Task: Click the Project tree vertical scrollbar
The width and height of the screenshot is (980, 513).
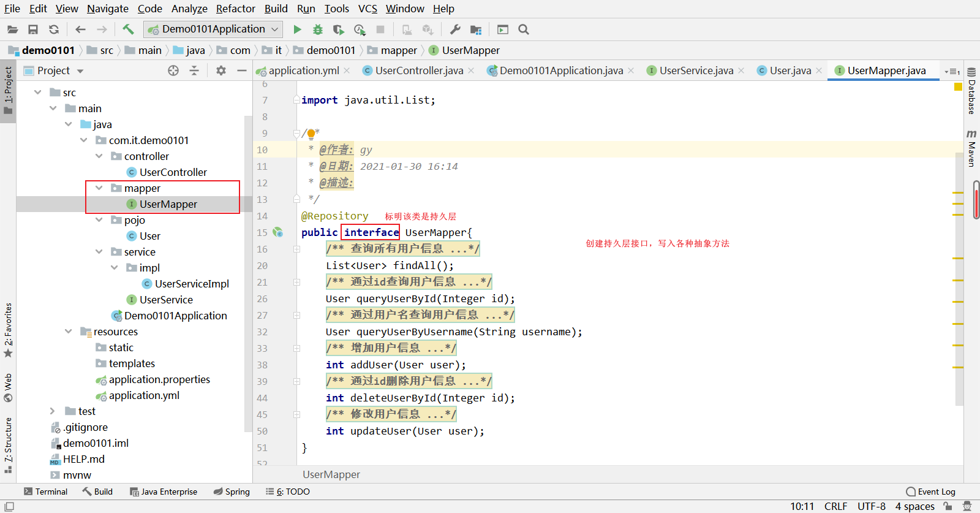Action: (248, 273)
